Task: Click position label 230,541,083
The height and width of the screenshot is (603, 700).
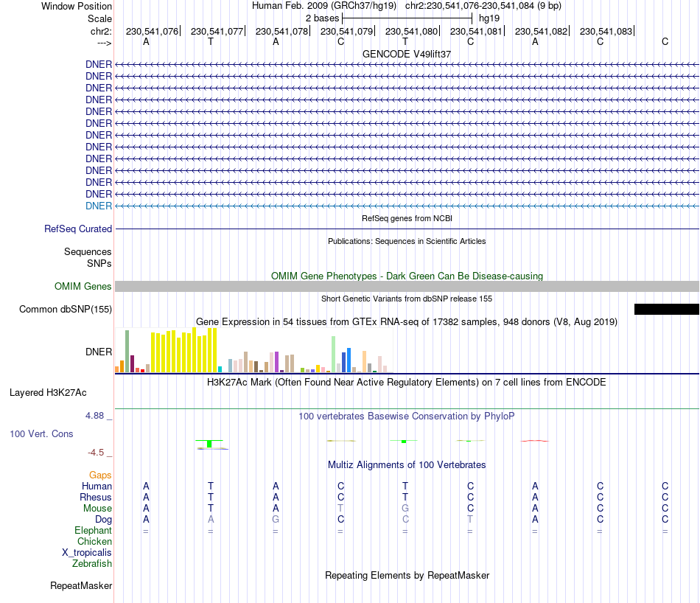Action: point(606,31)
